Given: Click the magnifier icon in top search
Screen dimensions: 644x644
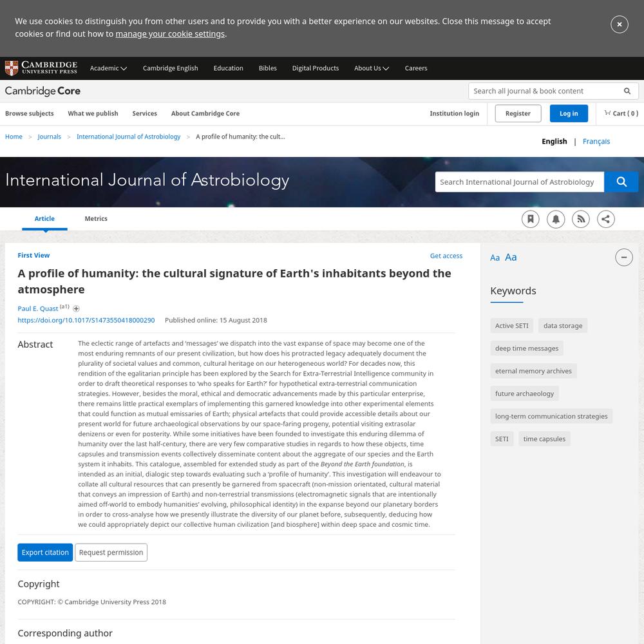Looking at the screenshot, I should (627, 91).
